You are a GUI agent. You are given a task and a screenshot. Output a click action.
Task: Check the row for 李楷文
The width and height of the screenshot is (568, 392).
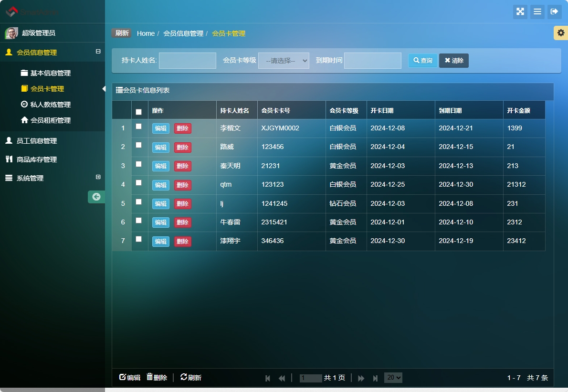pos(138,127)
